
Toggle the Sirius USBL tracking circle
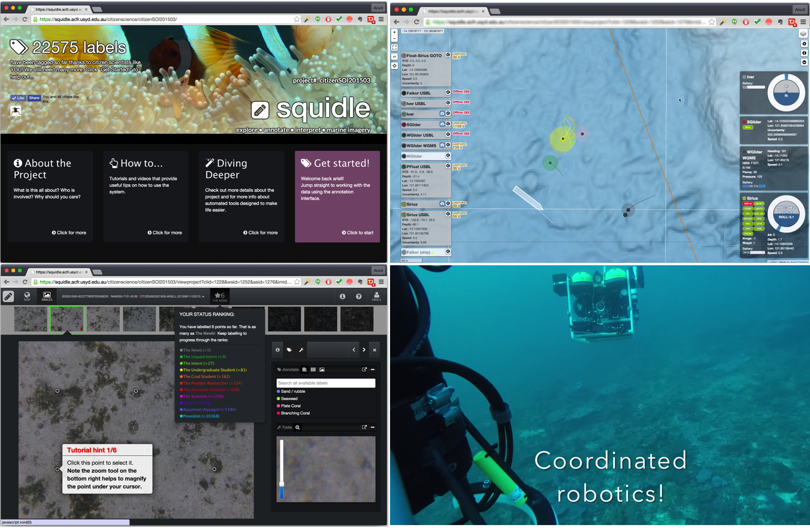point(404,215)
